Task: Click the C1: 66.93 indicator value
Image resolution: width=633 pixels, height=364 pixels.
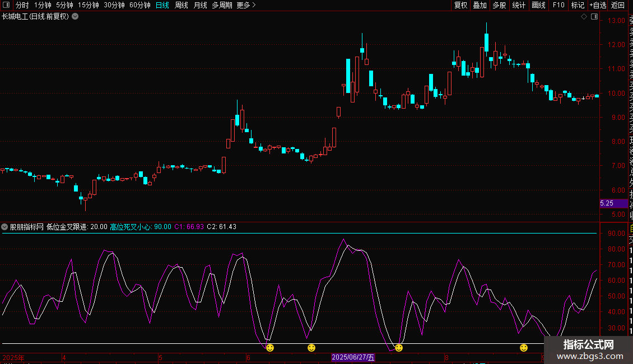Action: 189,227
